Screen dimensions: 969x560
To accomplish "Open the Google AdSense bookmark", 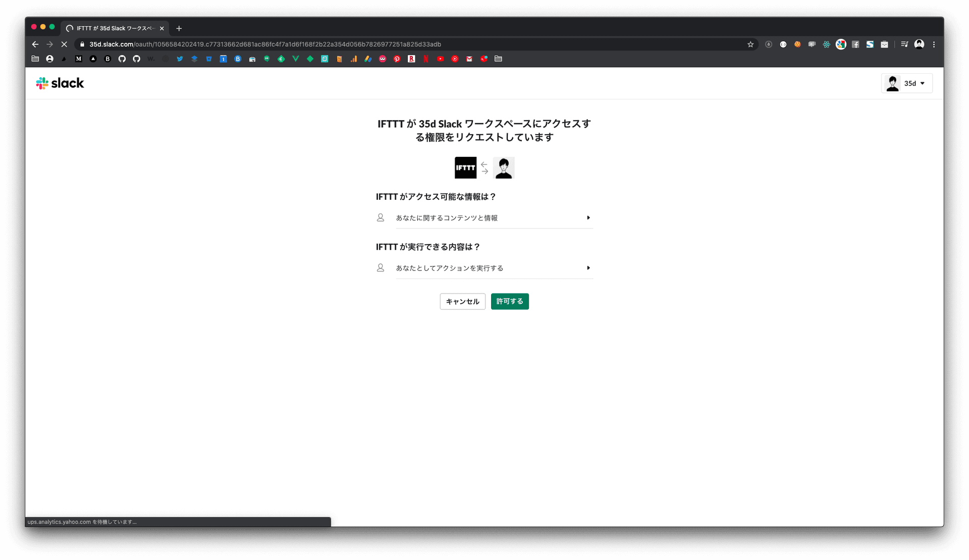I will coord(368,59).
